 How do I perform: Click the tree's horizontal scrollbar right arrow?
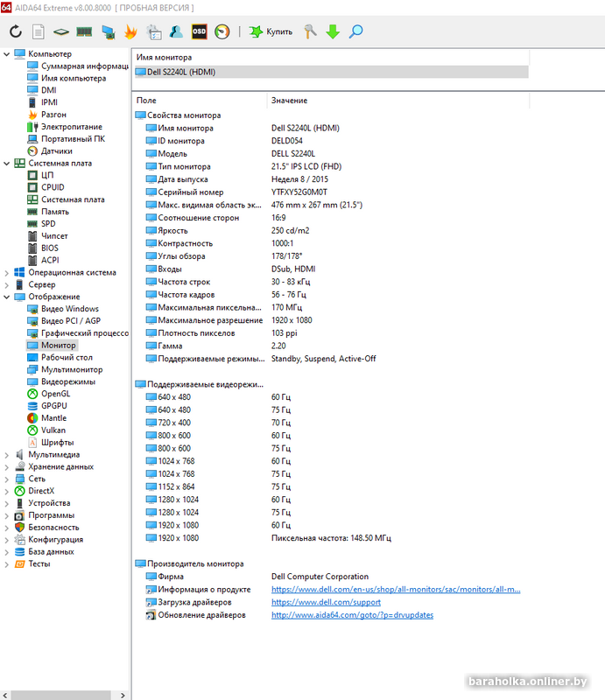click(x=123, y=696)
